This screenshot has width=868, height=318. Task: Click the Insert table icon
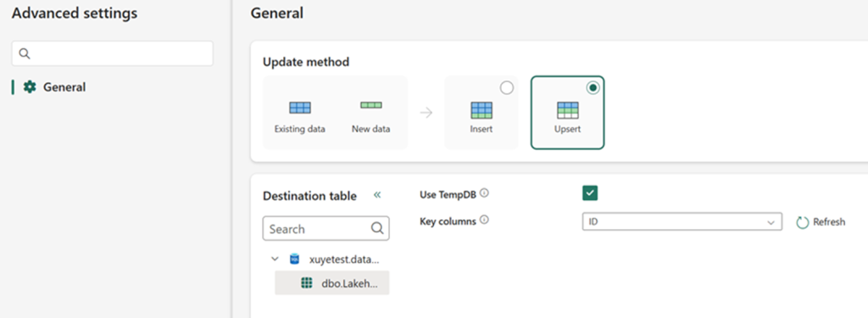click(x=481, y=110)
